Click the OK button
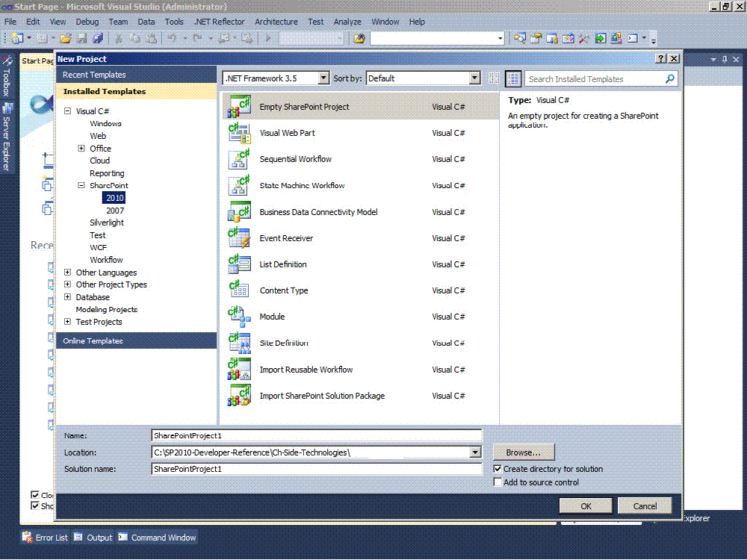Screen dimensions: 747x560 click(586, 505)
